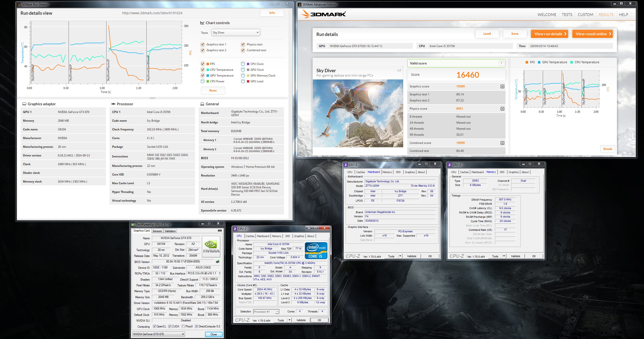
Task: Disable the GPU Temperature chart series
Action: 202,75
